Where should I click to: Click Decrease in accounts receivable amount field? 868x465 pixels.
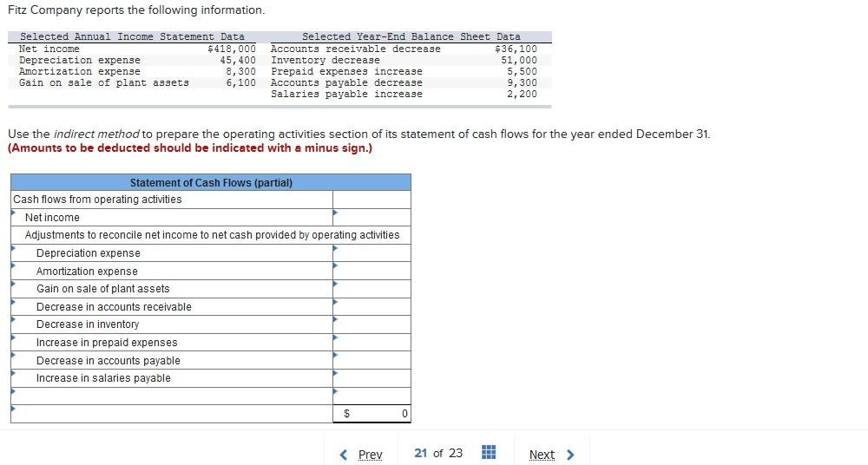pyautogui.click(x=372, y=307)
